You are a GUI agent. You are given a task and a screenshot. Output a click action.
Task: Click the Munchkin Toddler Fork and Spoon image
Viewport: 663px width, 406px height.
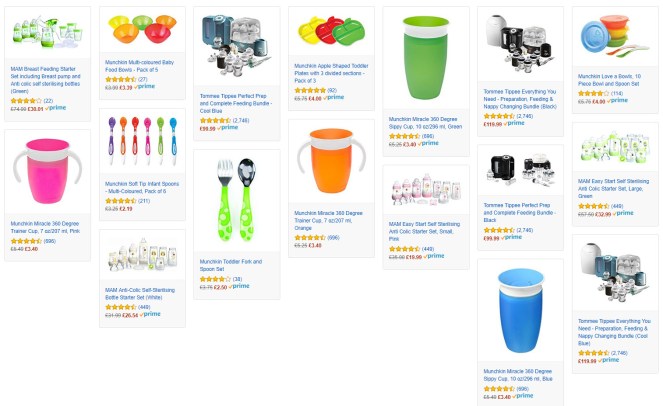click(236, 200)
